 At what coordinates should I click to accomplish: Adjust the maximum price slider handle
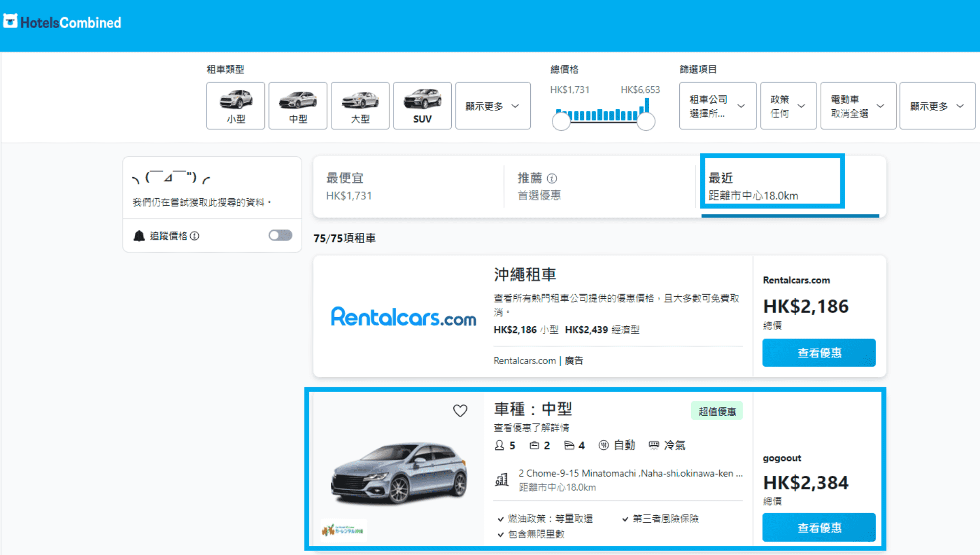[646, 122]
